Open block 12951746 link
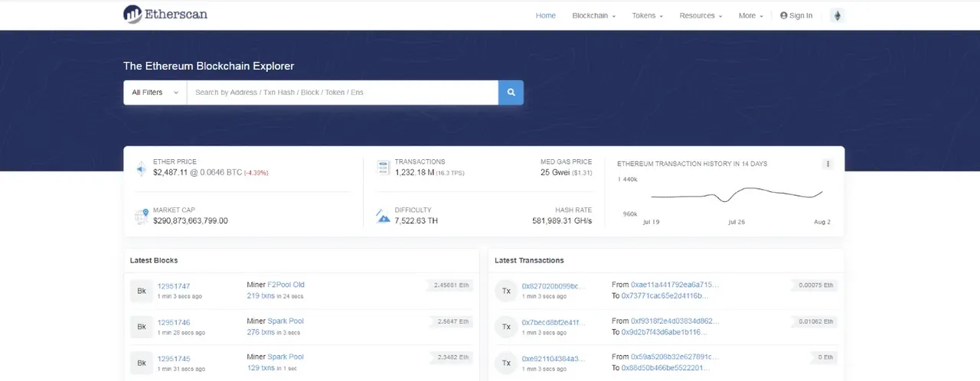980x381 pixels. 174,322
